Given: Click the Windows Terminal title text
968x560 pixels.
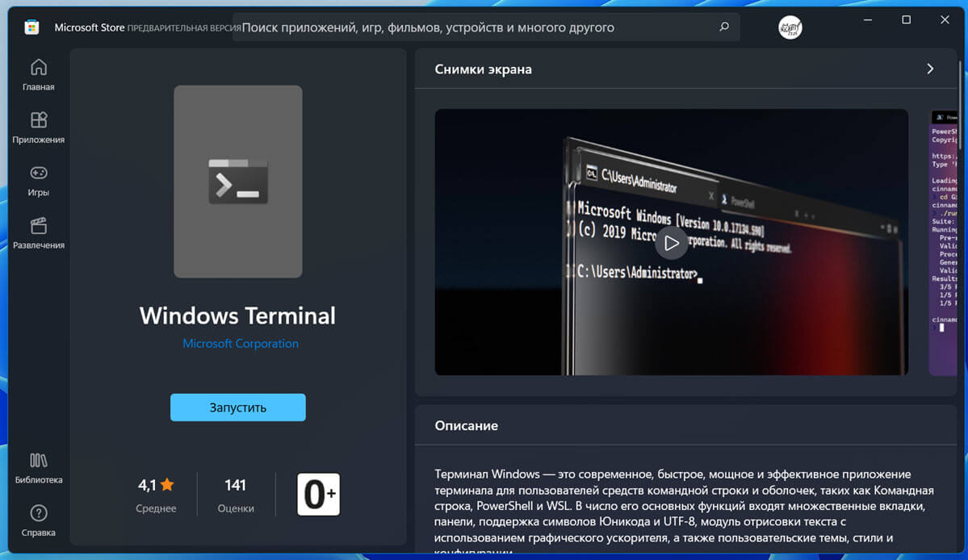Looking at the screenshot, I should (237, 316).
